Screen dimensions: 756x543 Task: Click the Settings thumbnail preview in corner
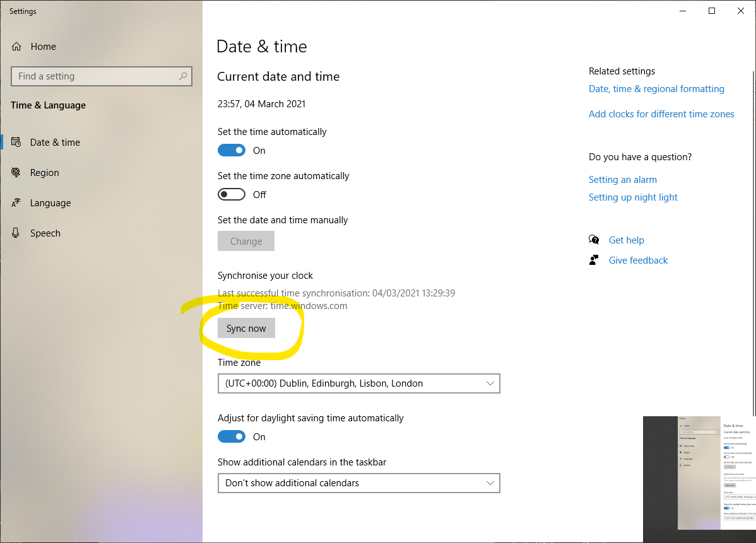699,473
